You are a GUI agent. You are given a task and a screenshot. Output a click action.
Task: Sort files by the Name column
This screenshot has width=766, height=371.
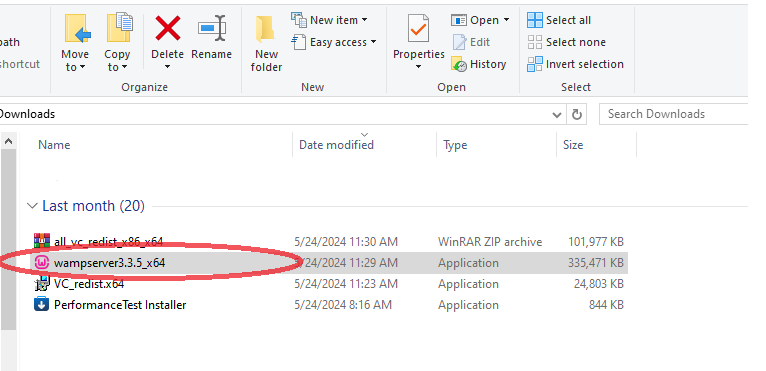click(x=54, y=145)
